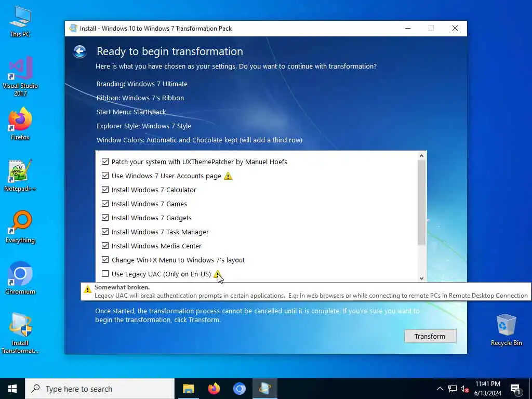Click the taskbar clock and date
Screen dimensions: 532x399
(x=487, y=389)
